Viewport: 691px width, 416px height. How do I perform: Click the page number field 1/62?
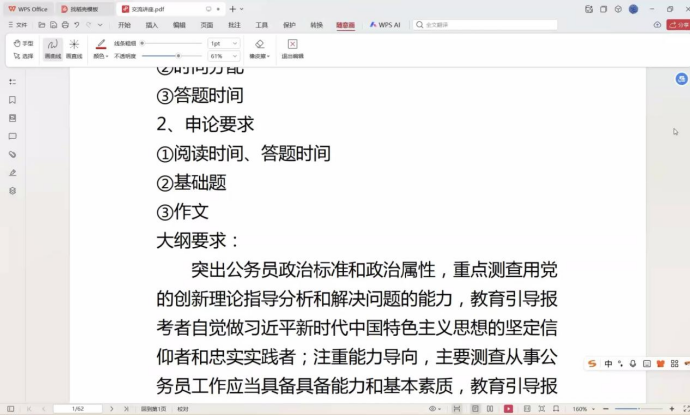78,408
